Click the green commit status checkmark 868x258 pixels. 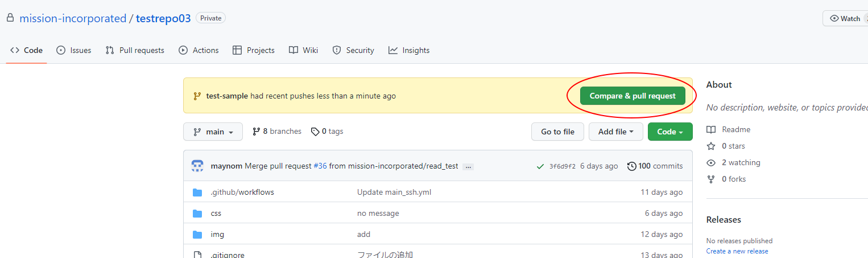[540, 166]
